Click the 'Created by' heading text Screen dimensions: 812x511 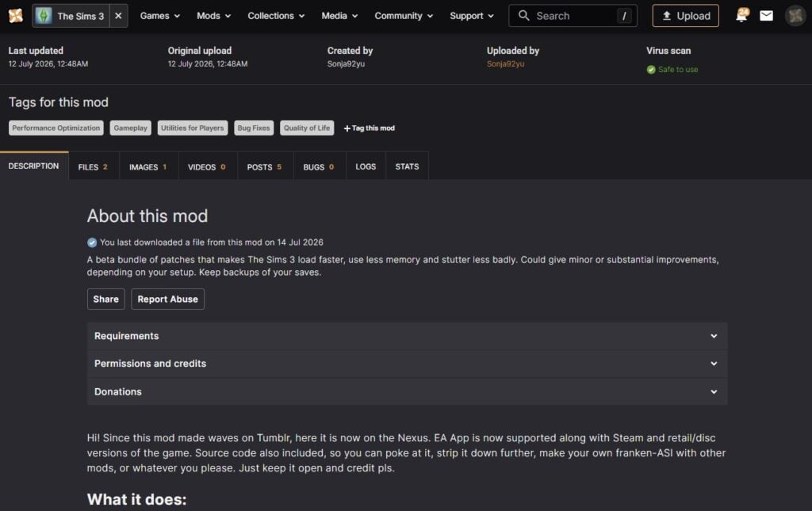pyautogui.click(x=350, y=51)
